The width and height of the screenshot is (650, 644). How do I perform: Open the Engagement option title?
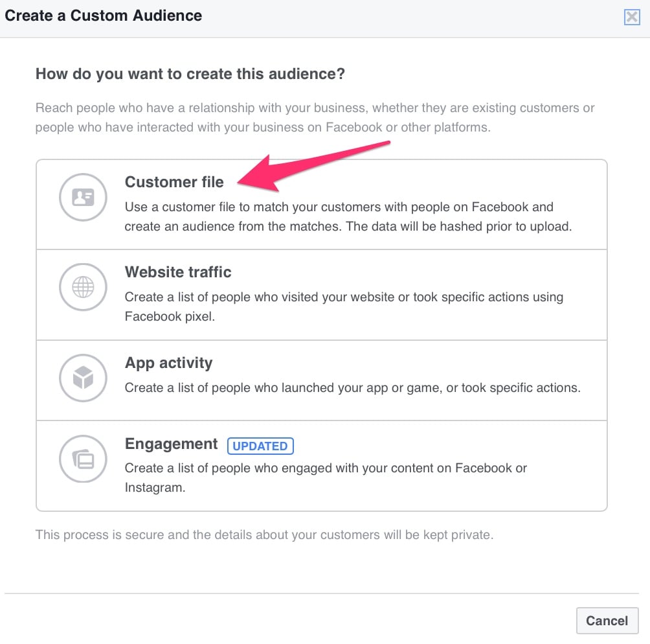[x=171, y=444]
